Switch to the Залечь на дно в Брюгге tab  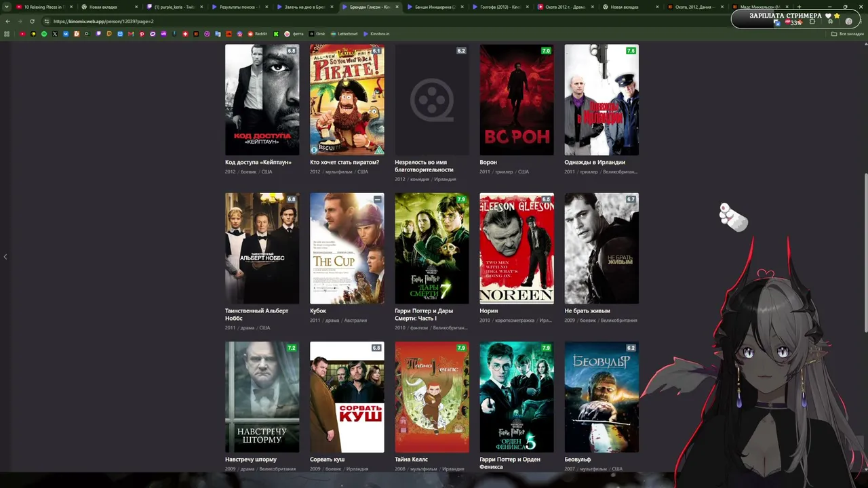pos(304,7)
